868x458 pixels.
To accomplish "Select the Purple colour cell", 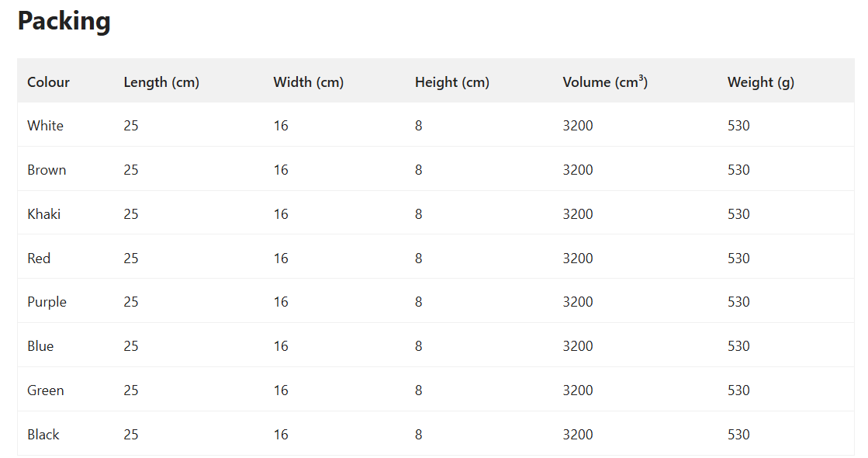I will point(47,302).
